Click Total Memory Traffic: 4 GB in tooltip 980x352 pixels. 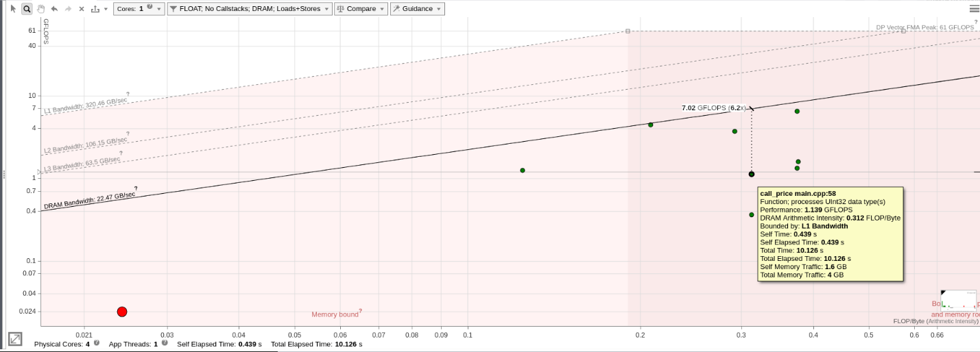[802, 275]
